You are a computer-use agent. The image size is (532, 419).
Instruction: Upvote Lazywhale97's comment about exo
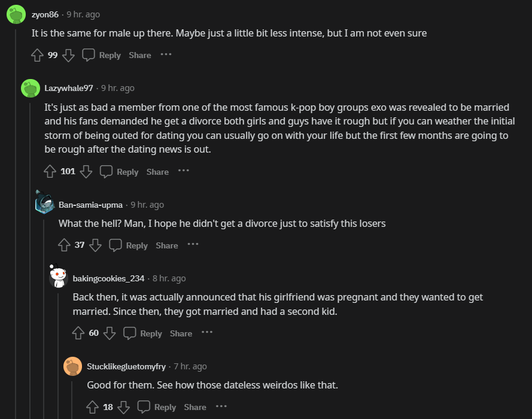coord(51,172)
